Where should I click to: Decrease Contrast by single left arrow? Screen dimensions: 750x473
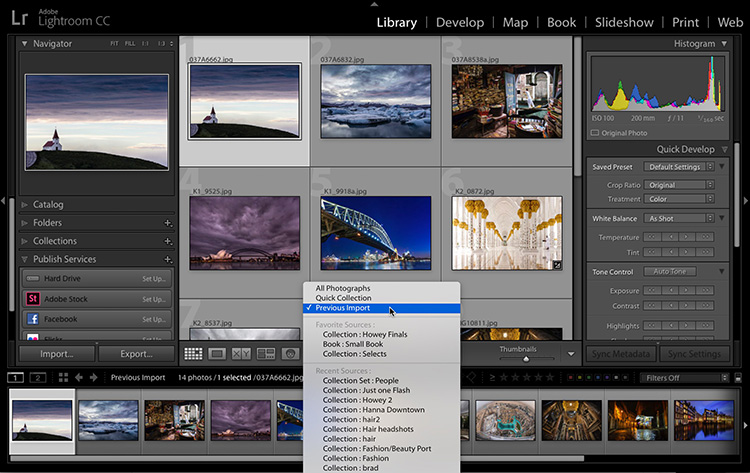pos(670,305)
